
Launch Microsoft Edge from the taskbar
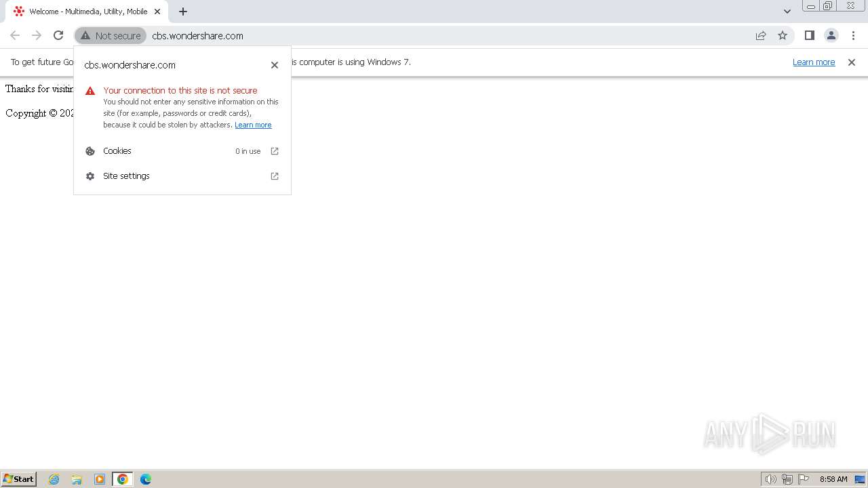146,479
